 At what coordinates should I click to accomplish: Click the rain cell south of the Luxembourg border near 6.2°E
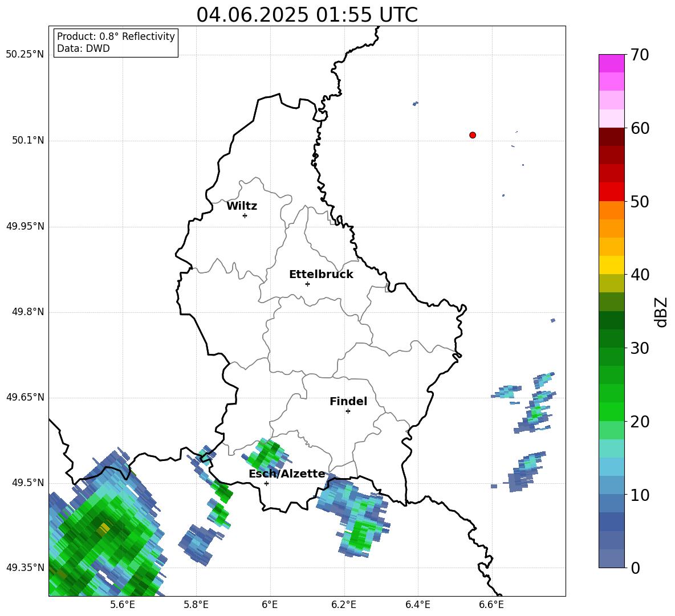pos(353,516)
